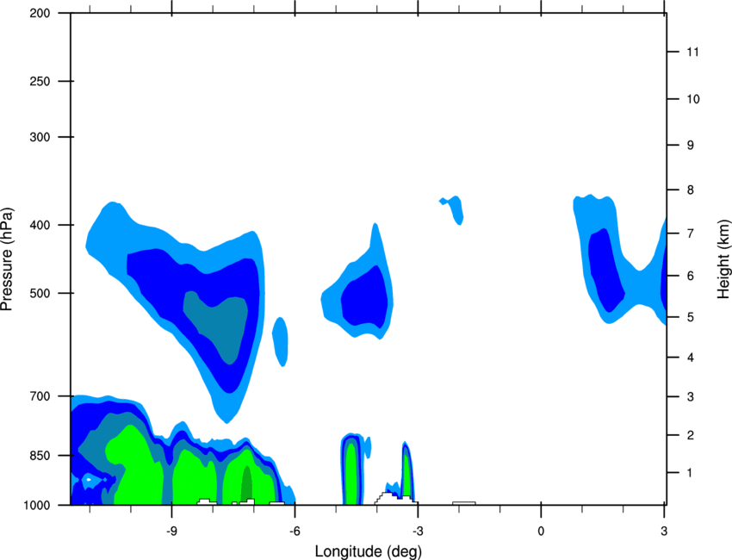Click the 'Height (km)' axis title

coord(723,259)
